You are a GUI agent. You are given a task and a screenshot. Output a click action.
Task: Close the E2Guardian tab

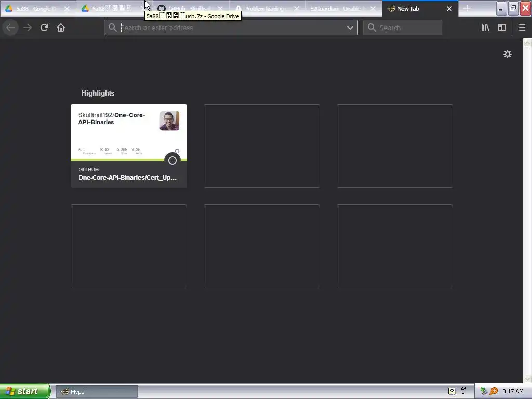point(373,9)
